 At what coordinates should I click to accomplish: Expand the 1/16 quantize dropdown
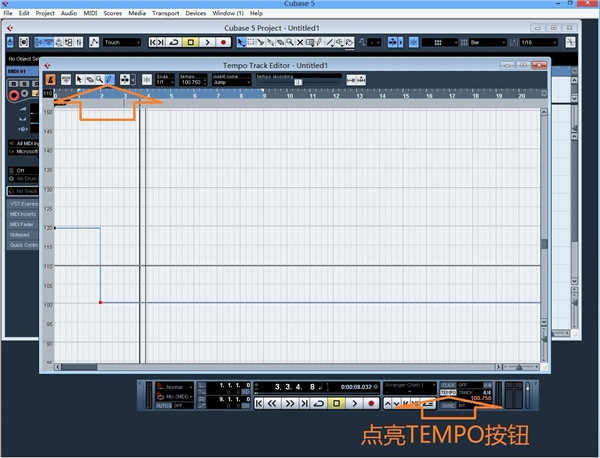point(538,43)
